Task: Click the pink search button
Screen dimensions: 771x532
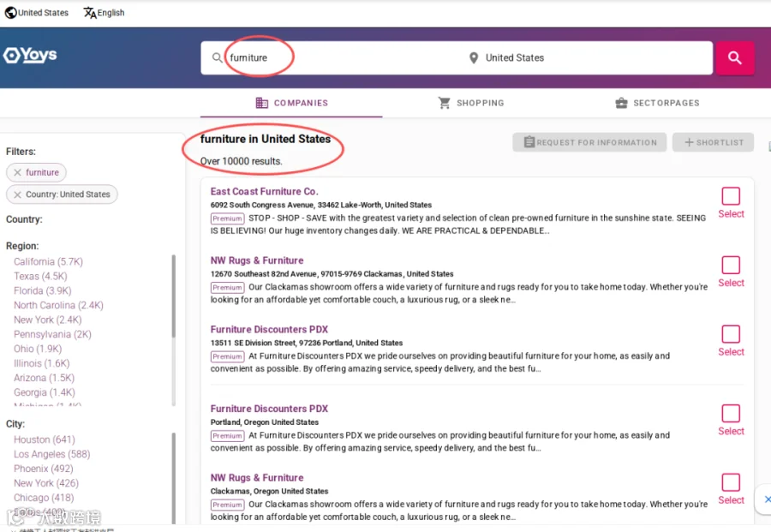Action: pos(735,58)
